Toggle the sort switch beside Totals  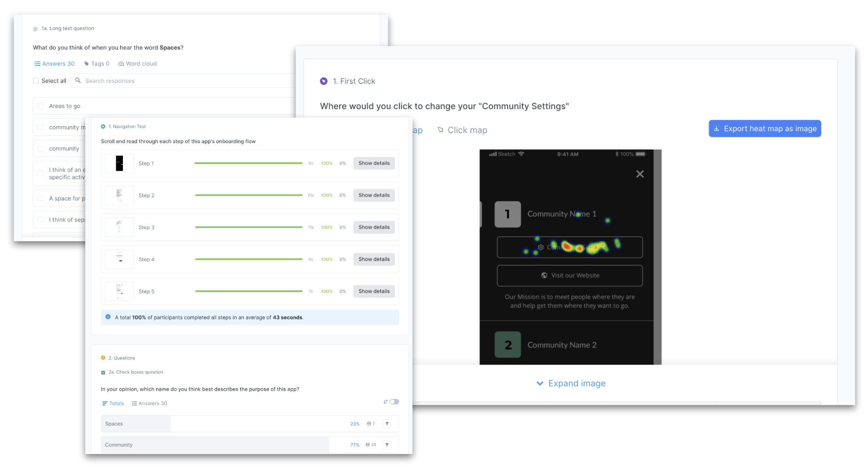pyautogui.click(x=394, y=402)
